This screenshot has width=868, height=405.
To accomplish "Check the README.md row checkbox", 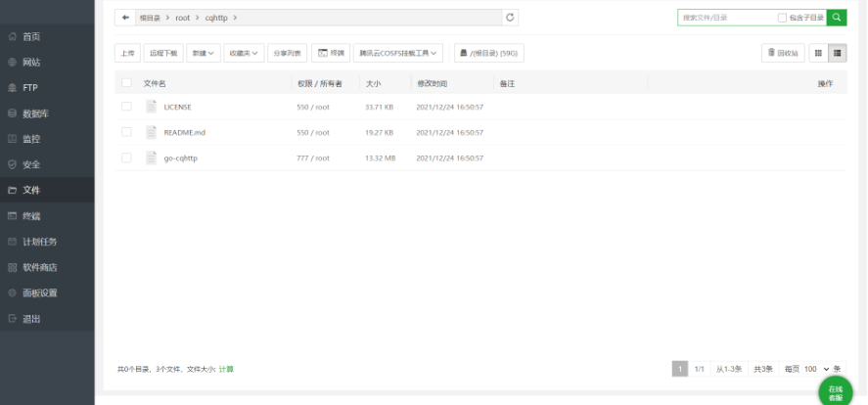I will pos(127,132).
